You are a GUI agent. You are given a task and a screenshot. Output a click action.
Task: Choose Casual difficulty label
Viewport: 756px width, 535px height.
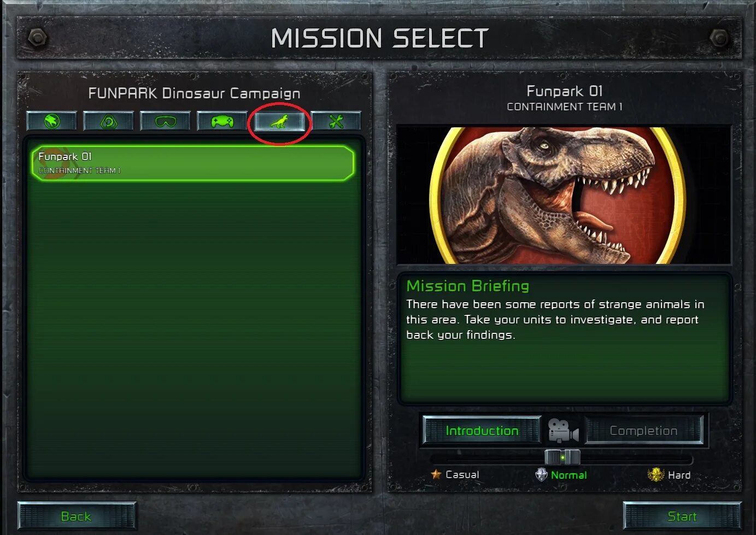(462, 474)
